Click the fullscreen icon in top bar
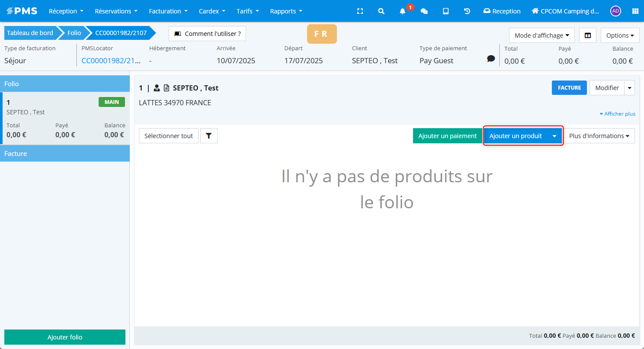 pyautogui.click(x=360, y=11)
